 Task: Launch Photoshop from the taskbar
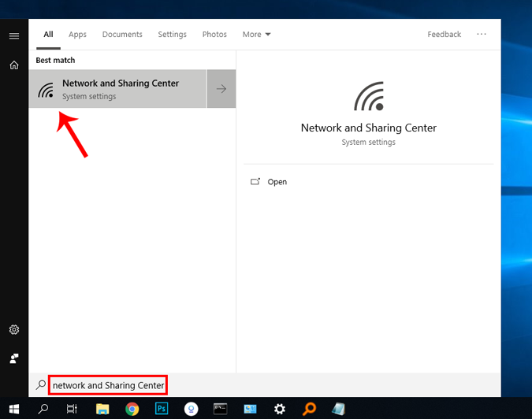(162, 409)
